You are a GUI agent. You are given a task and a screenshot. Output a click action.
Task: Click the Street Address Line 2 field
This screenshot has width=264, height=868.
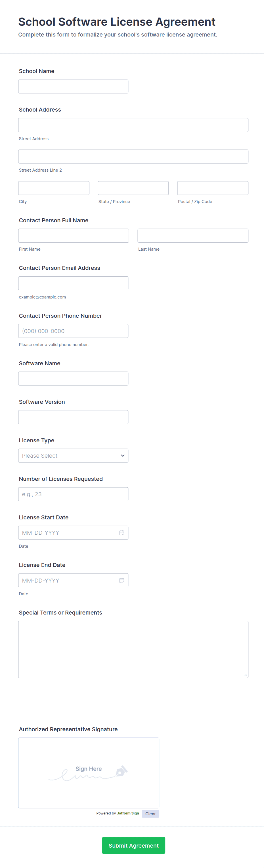pyautogui.click(x=133, y=157)
